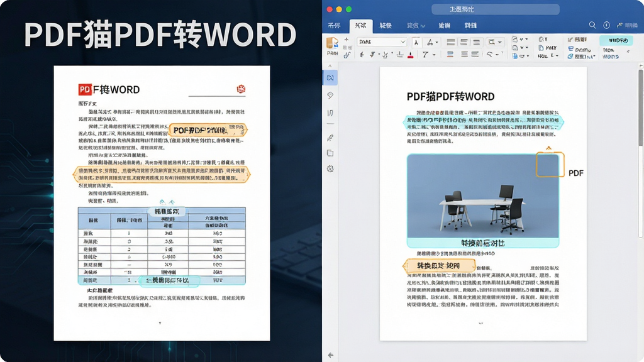Click the heading "PDF猫PDF转WORD" in the Word page
The height and width of the screenshot is (362, 644).
(450, 96)
